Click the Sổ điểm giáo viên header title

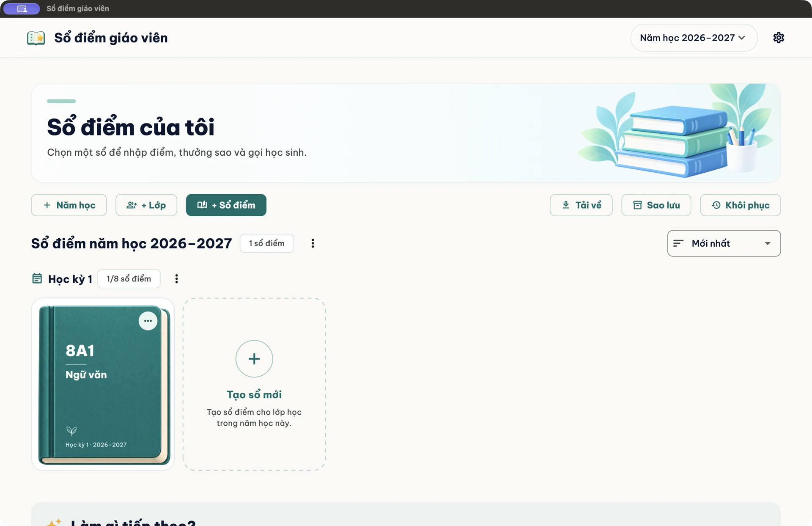click(x=111, y=38)
